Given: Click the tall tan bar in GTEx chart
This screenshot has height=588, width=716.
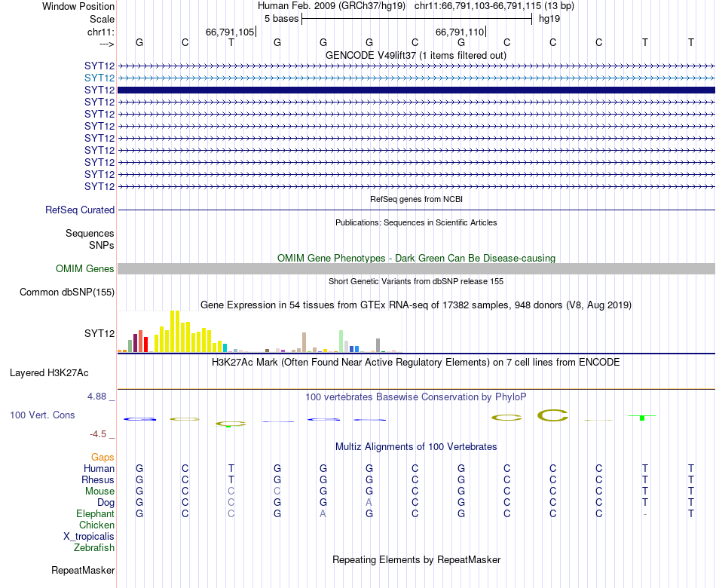Looking at the screenshot, I should (x=304, y=343).
